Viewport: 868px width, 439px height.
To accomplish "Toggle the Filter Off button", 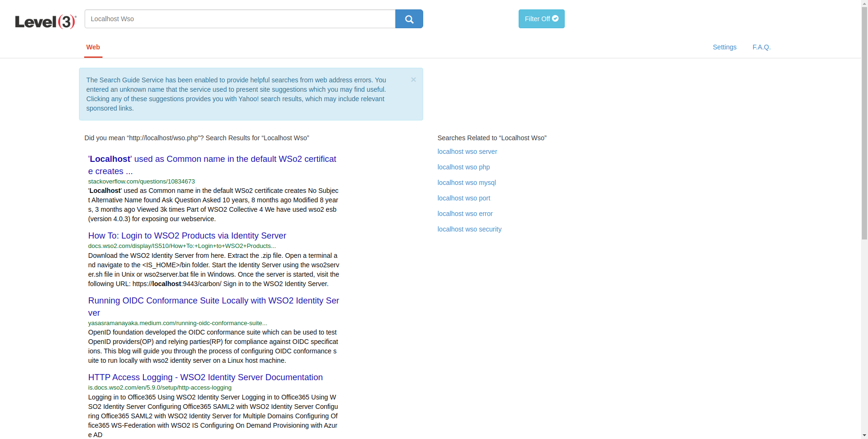I will 541,19.
